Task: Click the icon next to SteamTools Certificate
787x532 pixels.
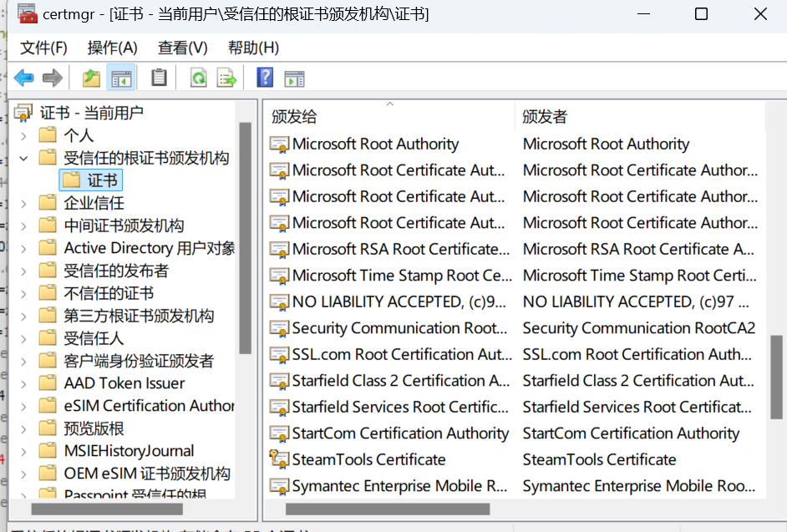Action: 279,459
